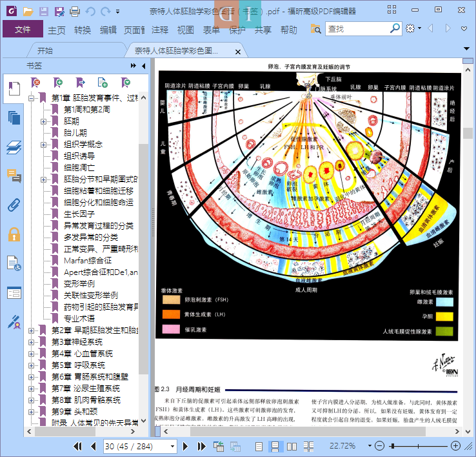Open the zoom percentage dropdown
Viewport: 476px width, 457px height.
tap(370, 446)
